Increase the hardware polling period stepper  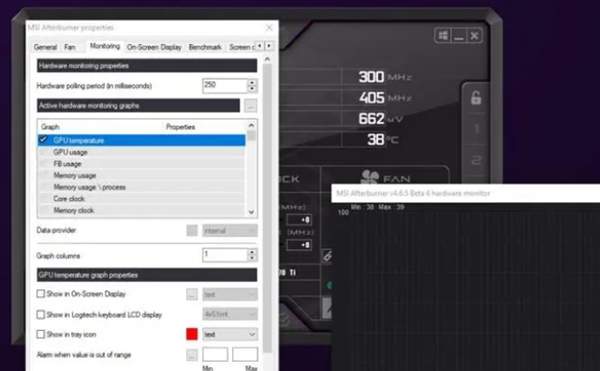[252, 82]
